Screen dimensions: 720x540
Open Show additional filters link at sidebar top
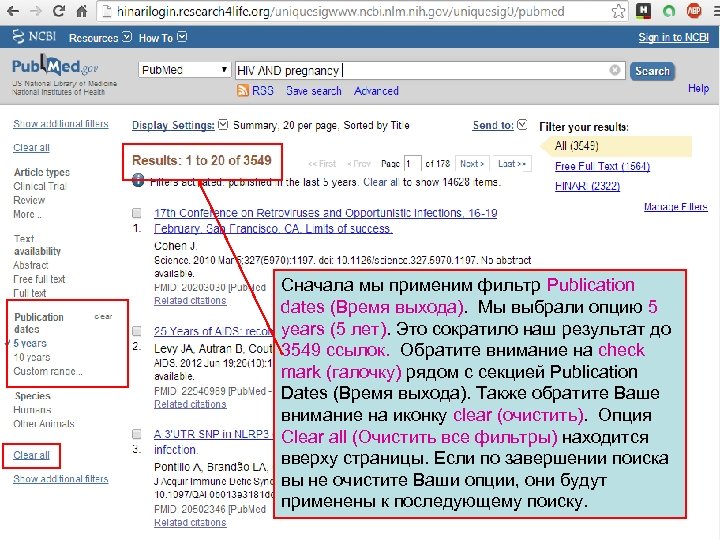pyautogui.click(x=61, y=124)
